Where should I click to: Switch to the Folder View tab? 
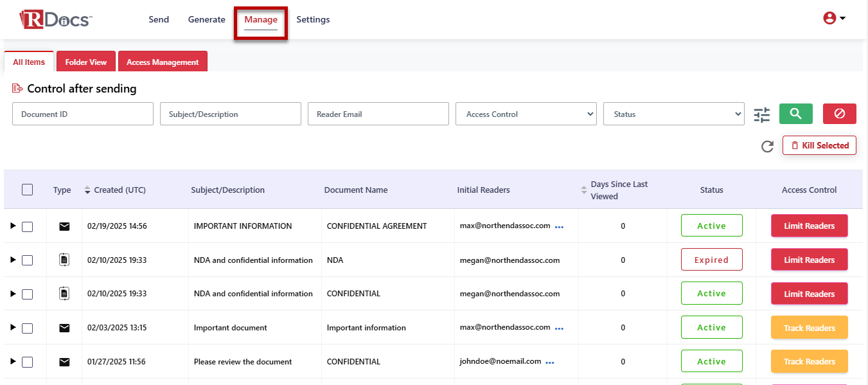pyautogui.click(x=86, y=62)
